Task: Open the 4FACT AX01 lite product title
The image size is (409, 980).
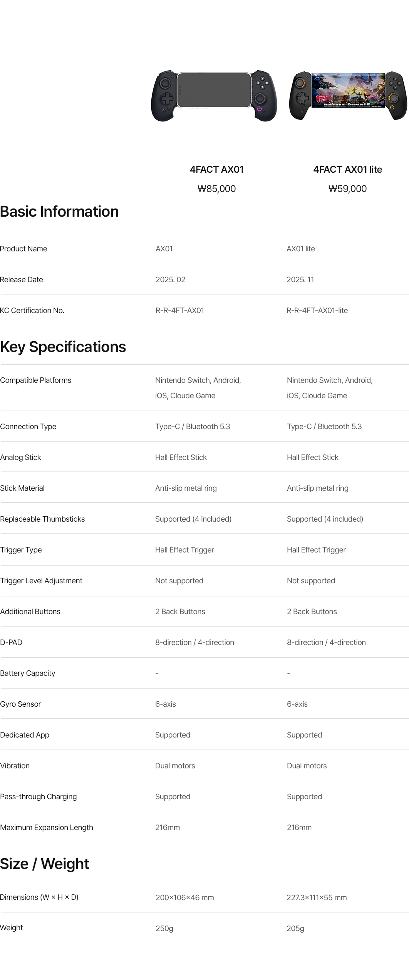Action: (x=347, y=170)
